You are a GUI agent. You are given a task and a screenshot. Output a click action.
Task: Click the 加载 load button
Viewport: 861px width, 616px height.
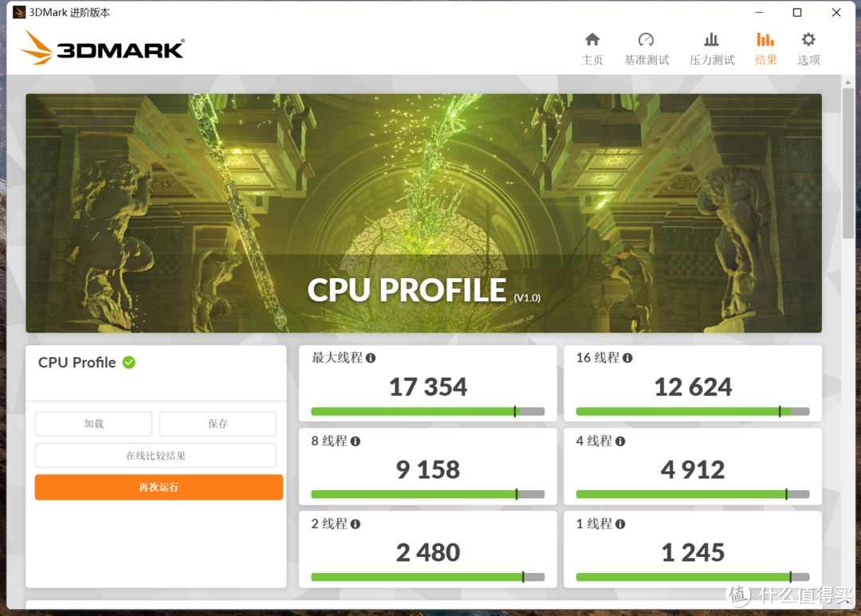click(93, 424)
